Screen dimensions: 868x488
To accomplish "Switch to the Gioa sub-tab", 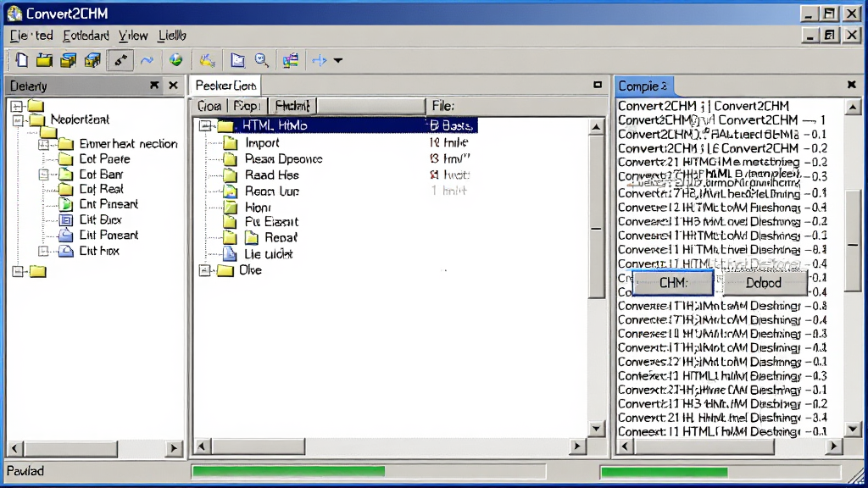I will (209, 106).
